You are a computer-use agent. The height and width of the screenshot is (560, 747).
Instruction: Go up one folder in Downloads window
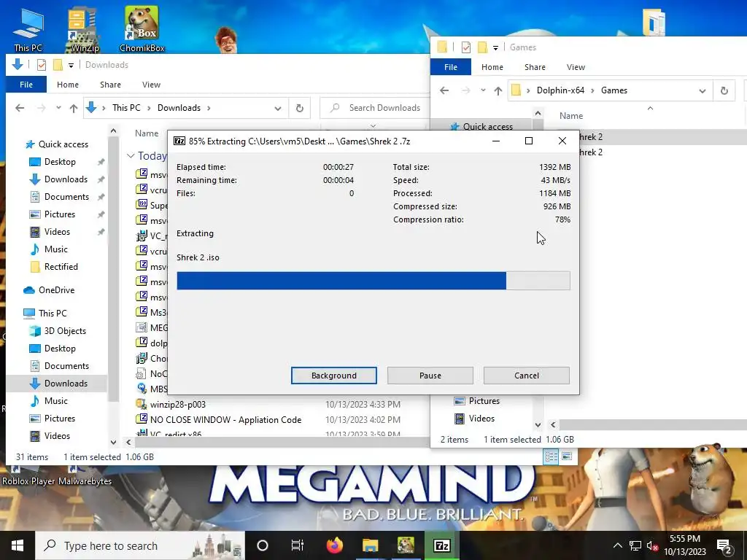pyautogui.click(x=74, y=108)
